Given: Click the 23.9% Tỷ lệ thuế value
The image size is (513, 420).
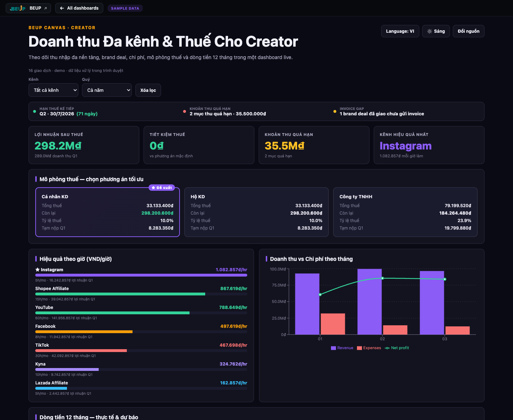Looking at the screenshot, I should tap(464, 221).
